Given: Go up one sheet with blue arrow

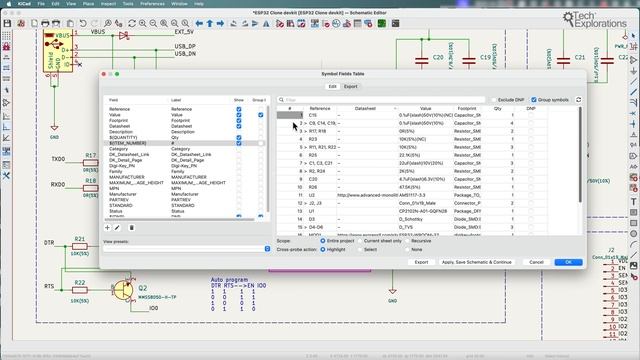Looking at the screenshot, I should (x=209, y=24).
